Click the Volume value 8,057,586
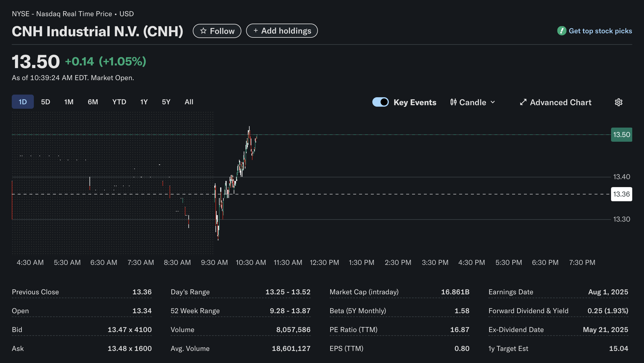The height and width of the screenshot is (363, 644). [x=293, y=330]
